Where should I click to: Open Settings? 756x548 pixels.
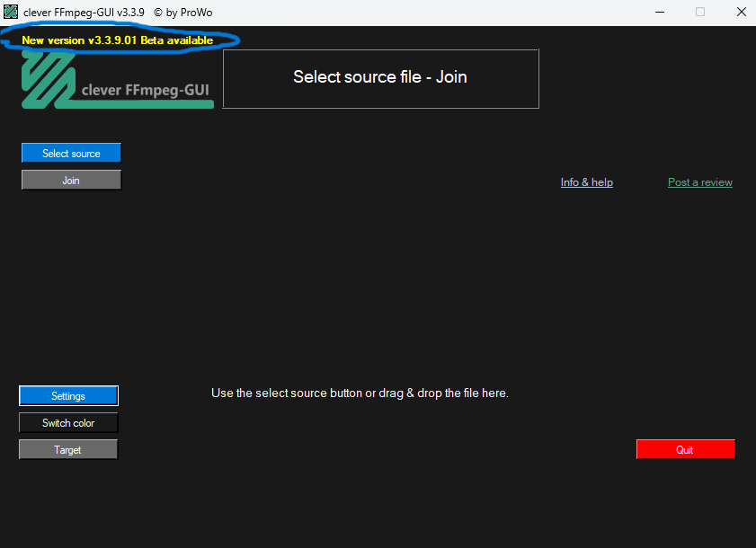click(x=68, y=395)
